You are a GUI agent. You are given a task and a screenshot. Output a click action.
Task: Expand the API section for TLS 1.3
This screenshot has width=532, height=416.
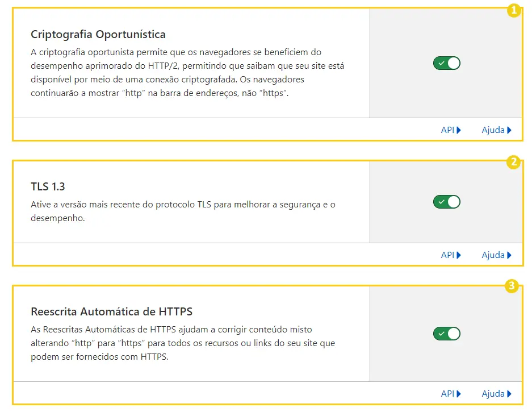(x=448, y=255)
